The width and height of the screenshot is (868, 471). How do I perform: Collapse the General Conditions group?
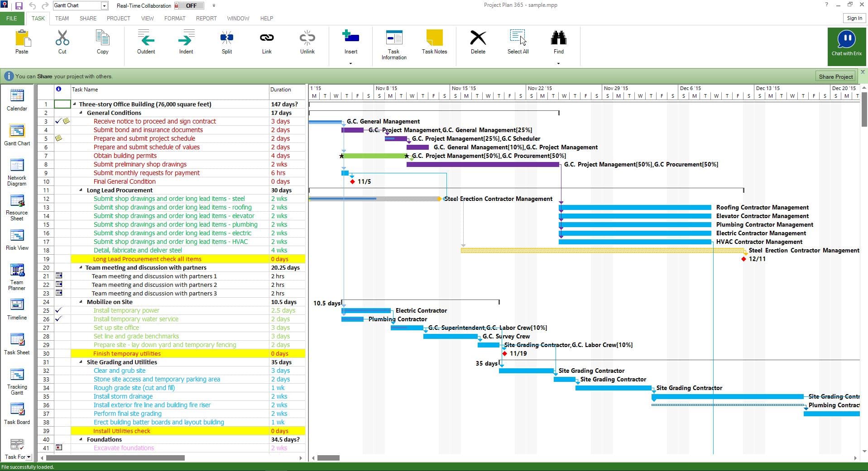(x=81, y=113)
